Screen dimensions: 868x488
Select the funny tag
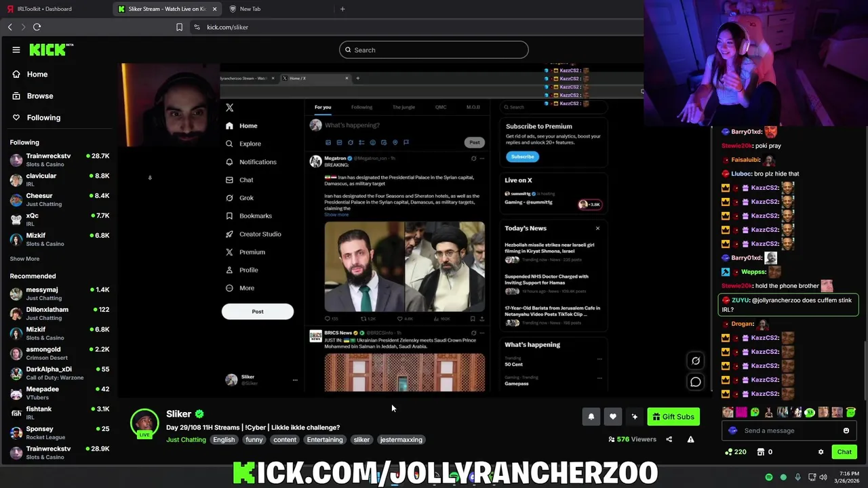click(254, 439)
